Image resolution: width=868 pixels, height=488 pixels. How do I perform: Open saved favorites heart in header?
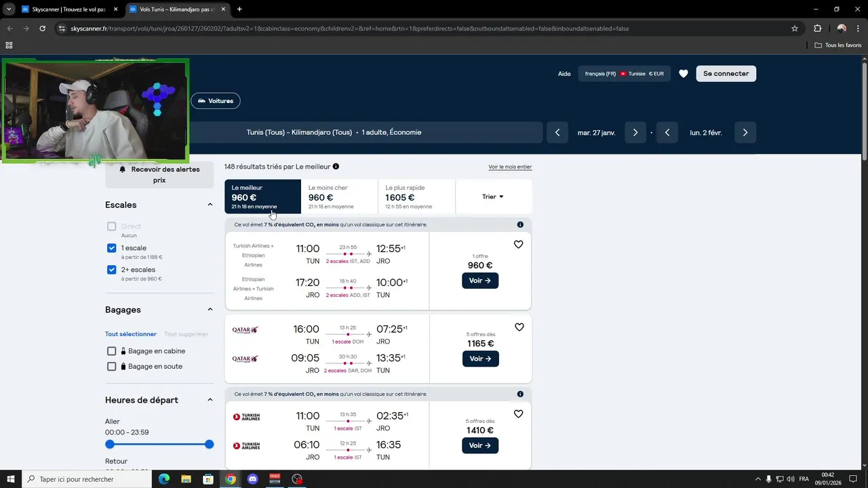684,74
